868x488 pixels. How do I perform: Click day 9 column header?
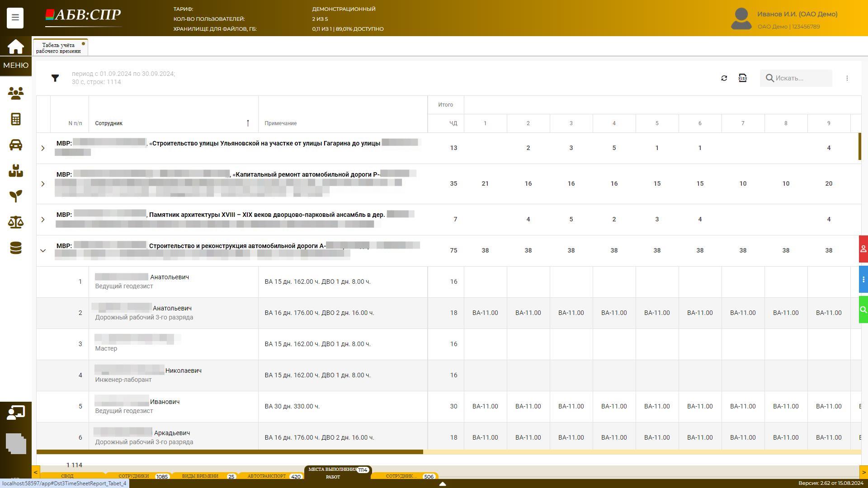pos(829,123)
